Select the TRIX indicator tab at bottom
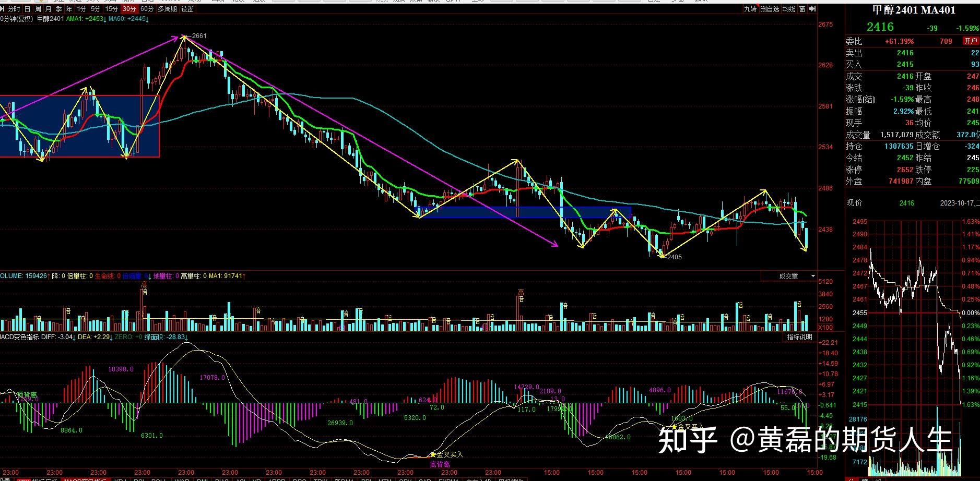Viewport: 980px width, 481px height. 320,478
